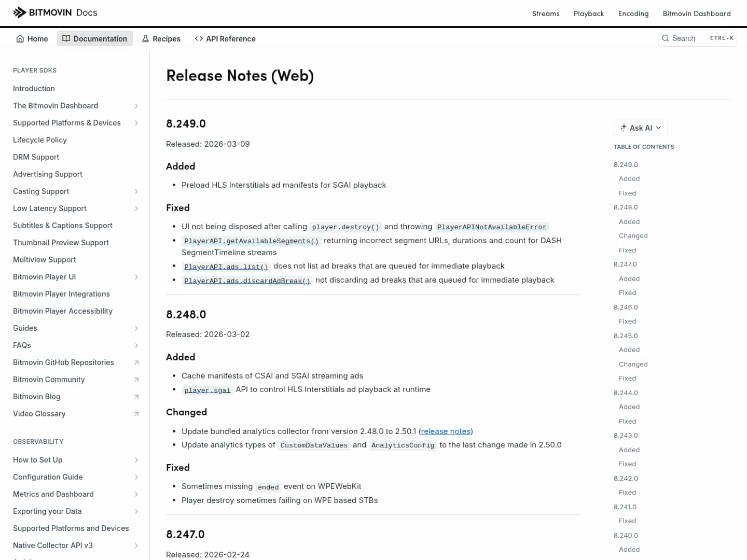Open Multiview Support sidebar page
The image size is (747, 560).
(45, 260)
